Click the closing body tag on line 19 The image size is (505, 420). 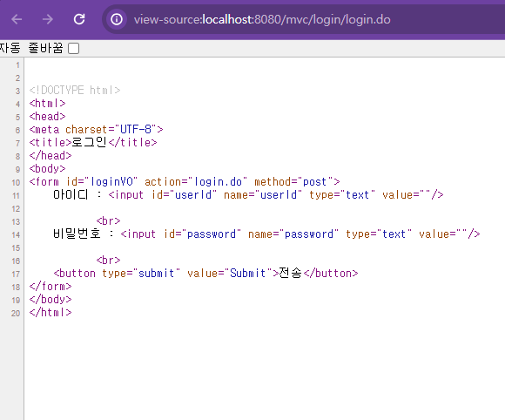(50, 300)
